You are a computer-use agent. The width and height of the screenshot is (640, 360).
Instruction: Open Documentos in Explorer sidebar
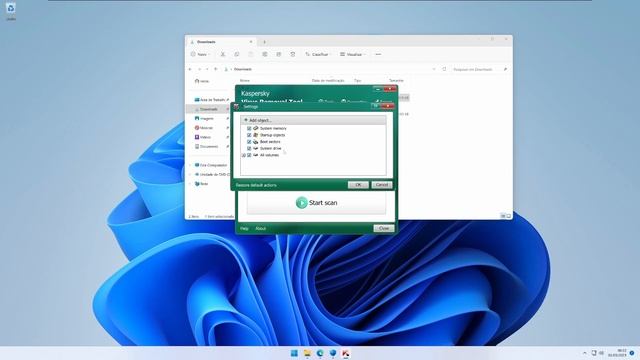[x=207, y=147]
